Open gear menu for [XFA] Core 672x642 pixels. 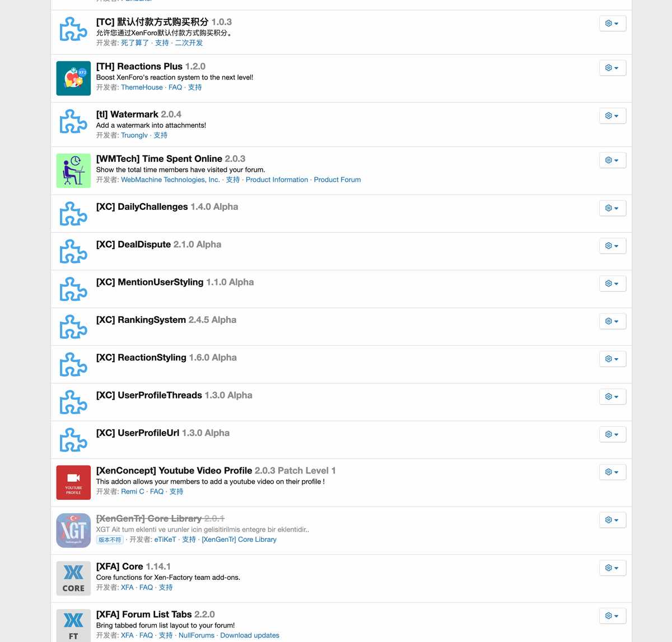click(x=612, y=568)
